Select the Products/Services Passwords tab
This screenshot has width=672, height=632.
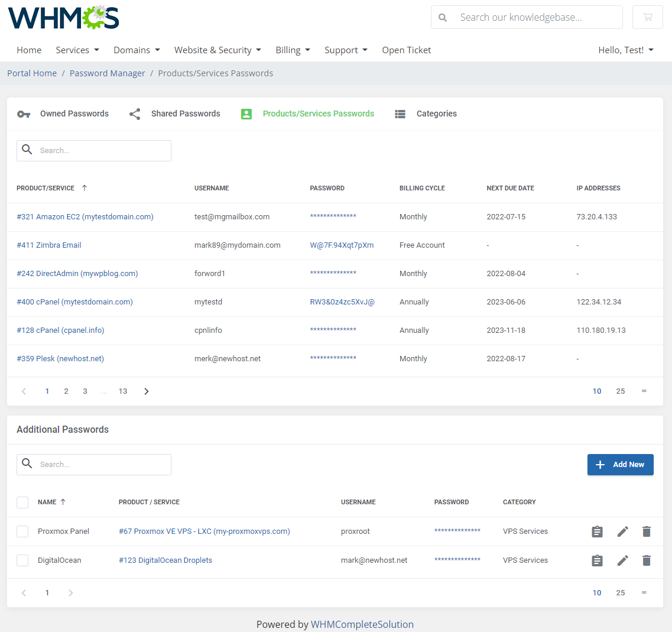point(307,114)
